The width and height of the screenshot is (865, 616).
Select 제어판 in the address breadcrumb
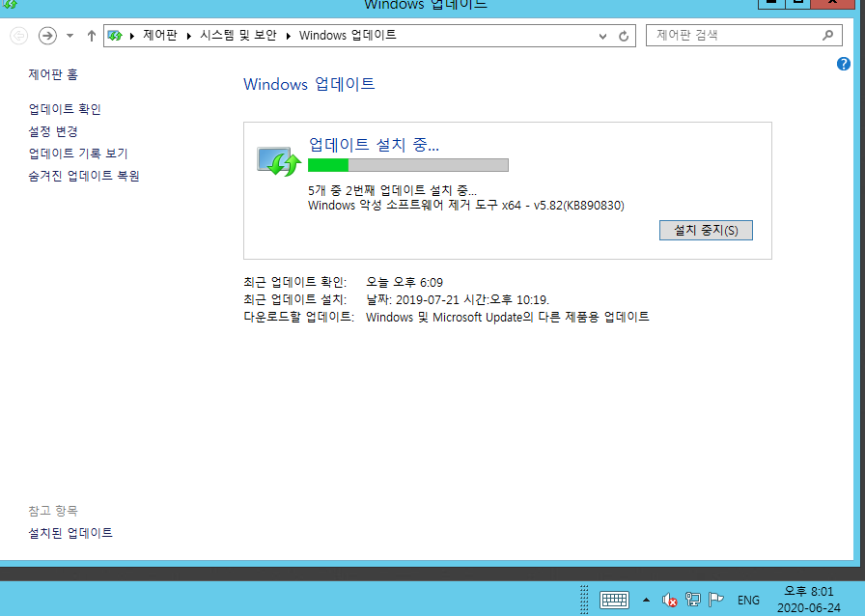point(160,36)
